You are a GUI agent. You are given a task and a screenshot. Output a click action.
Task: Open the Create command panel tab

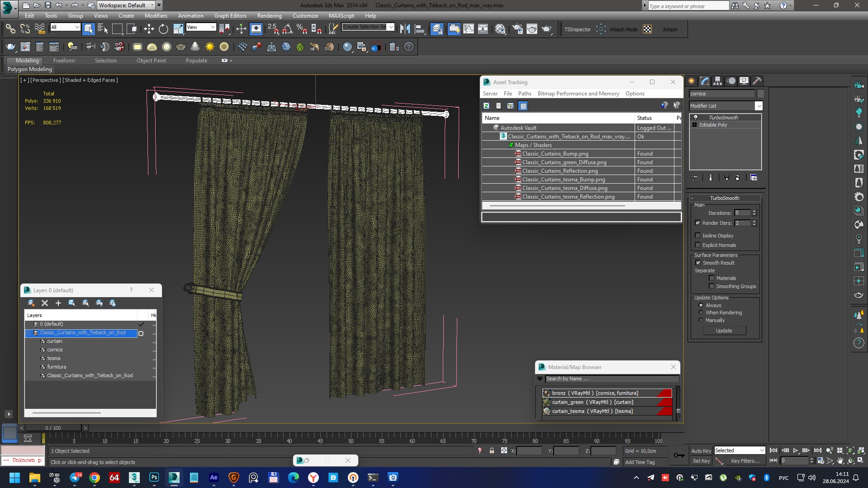692,81
